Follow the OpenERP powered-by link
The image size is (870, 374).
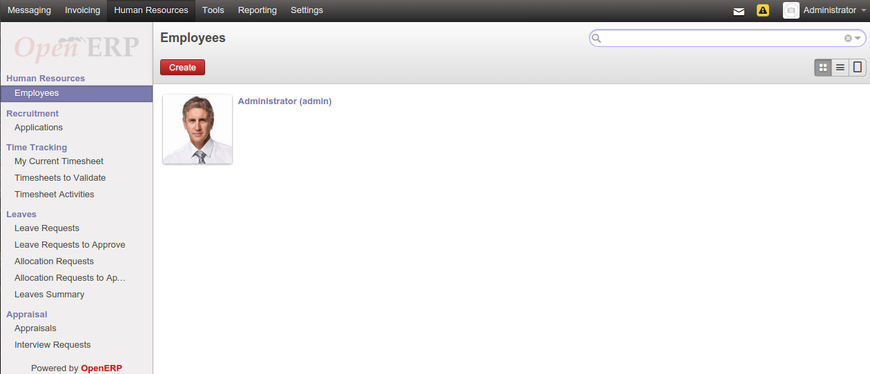pyautogui.click(x=102, y=368)
